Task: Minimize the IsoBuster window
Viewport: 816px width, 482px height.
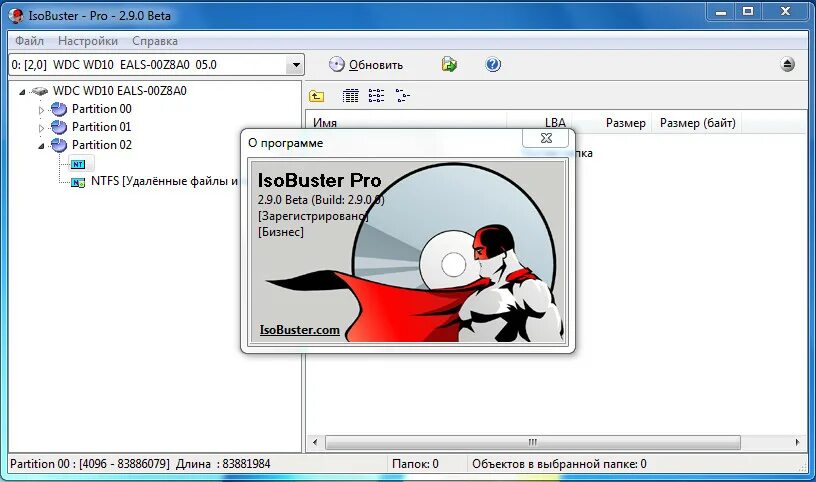Action: click(720, 12)
